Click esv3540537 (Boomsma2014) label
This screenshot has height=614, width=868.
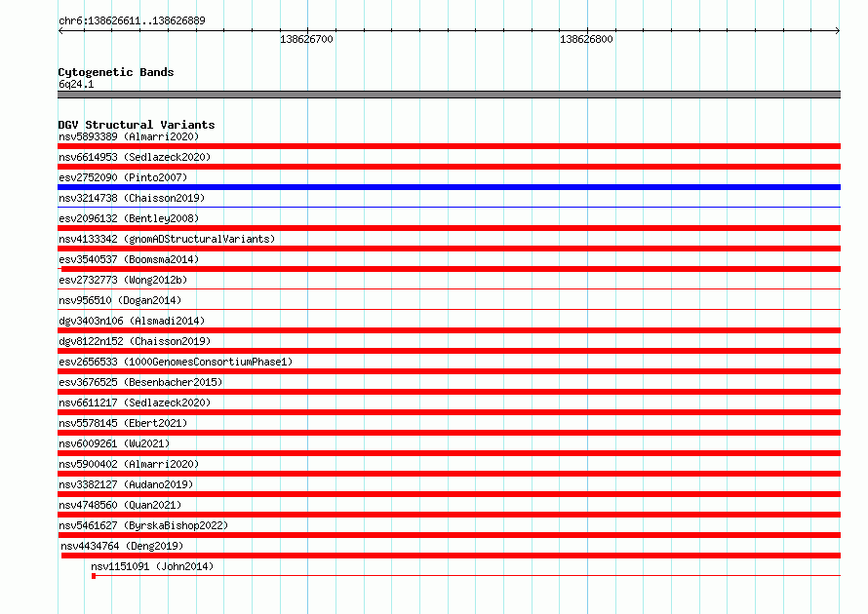(129, 259)
